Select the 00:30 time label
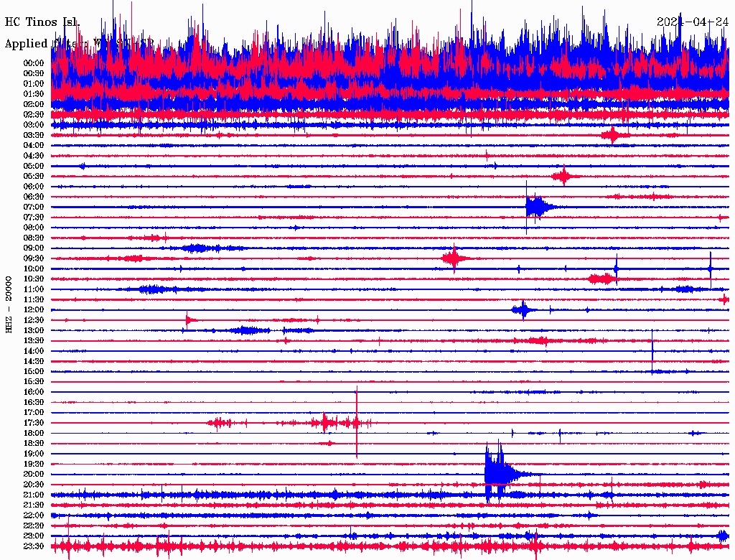The image size is (735, 560). (x=34, y=73)
